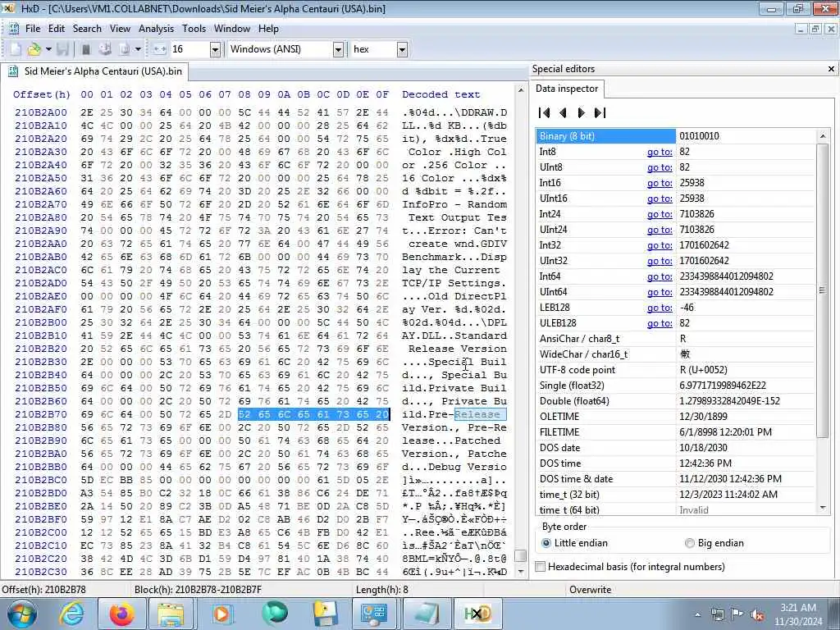Show hidden system tray icons
The image size is (840, 630).
point(697,615)
